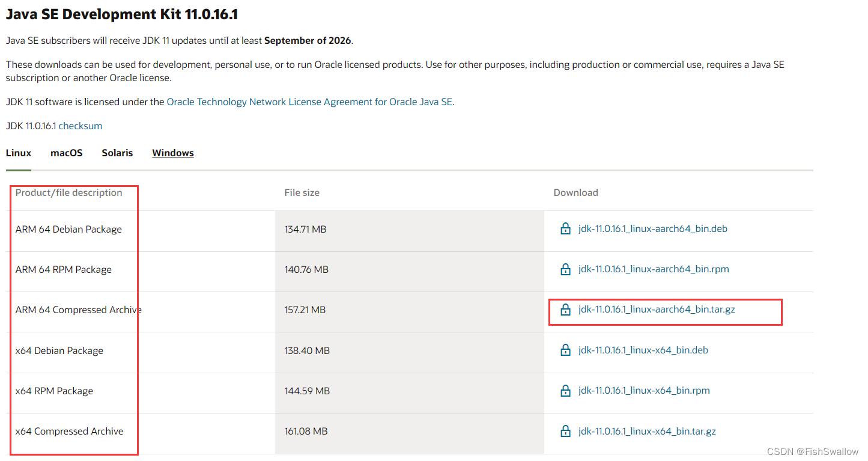Viewport: 868px width, 461px height.
Task: Click the Product/file description column header
Action: (x=69, y=193)
